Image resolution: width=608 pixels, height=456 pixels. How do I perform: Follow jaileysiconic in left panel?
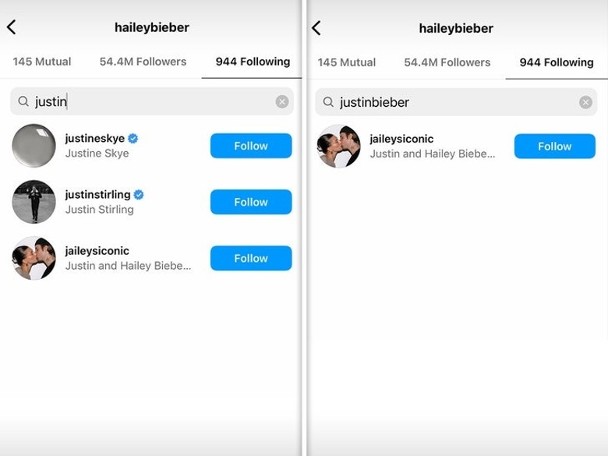[x=251, y=258]
